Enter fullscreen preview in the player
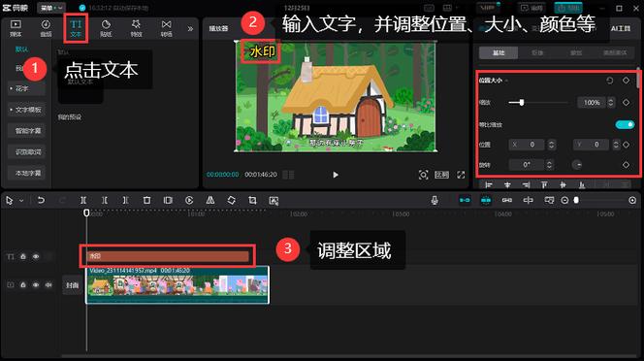Image resolution: width=644 pixels, height=361 pixels. (461, 175)
